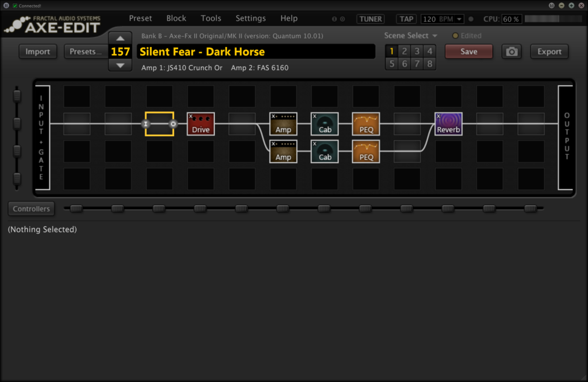
Task: Click the output connector on the highlighted block
Action: 173,124
